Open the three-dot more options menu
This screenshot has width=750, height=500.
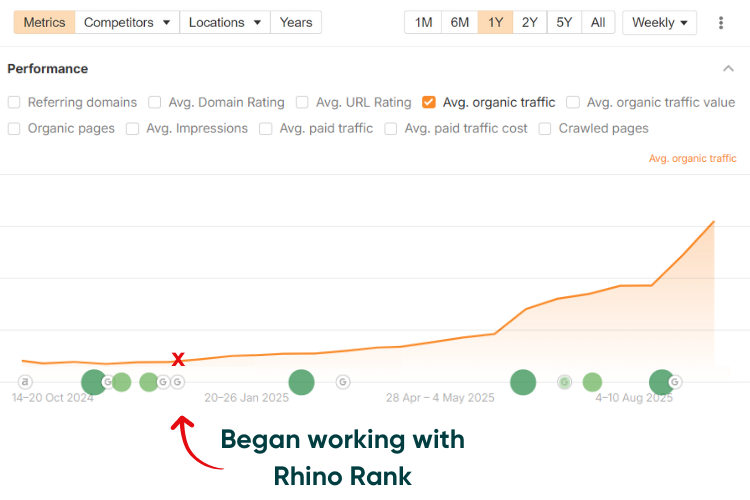[721, 22]
